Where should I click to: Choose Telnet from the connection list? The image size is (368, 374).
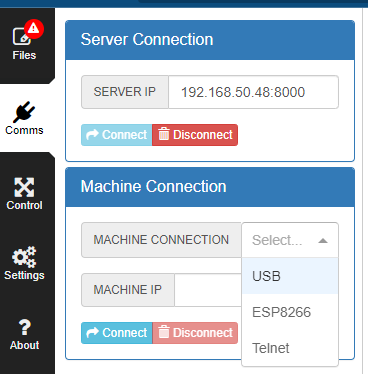pos(290,348)
